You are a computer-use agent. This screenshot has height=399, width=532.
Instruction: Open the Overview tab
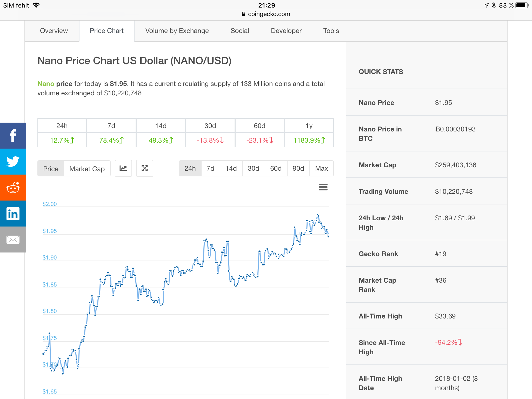54,31
